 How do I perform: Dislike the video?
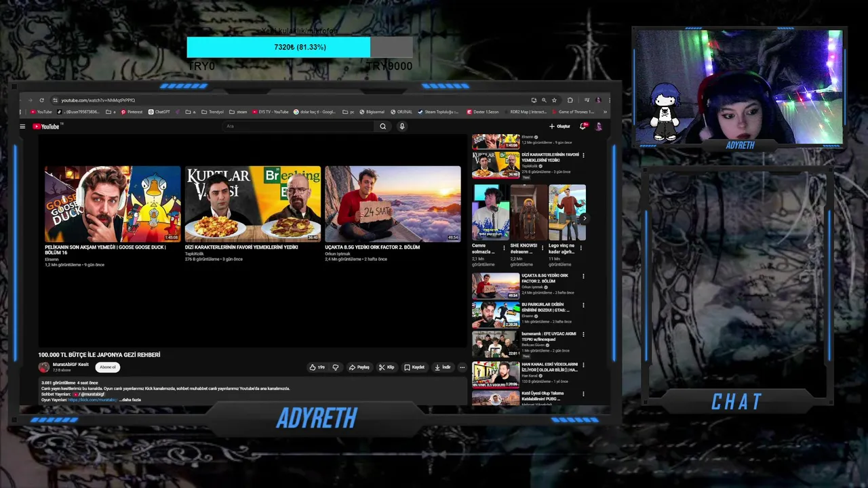tap(336, 367)
